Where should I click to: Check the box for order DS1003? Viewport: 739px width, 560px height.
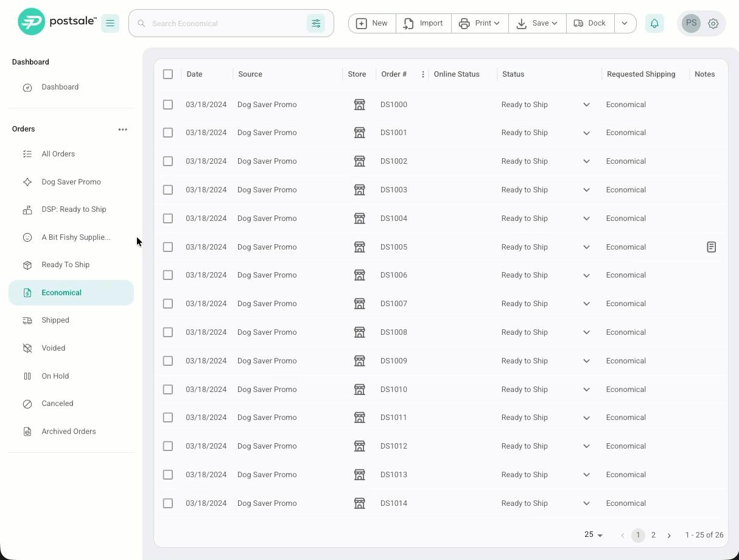tap(168, 190)
